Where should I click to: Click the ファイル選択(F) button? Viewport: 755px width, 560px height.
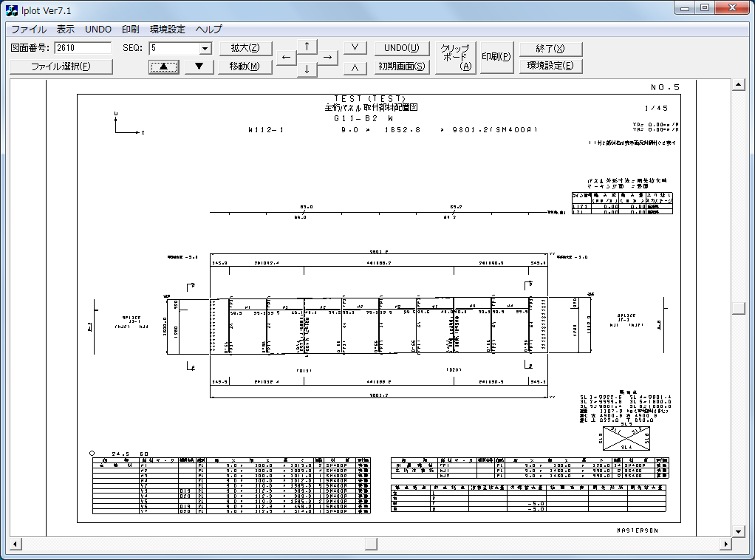pyautogui.click(x=61, y=66)
